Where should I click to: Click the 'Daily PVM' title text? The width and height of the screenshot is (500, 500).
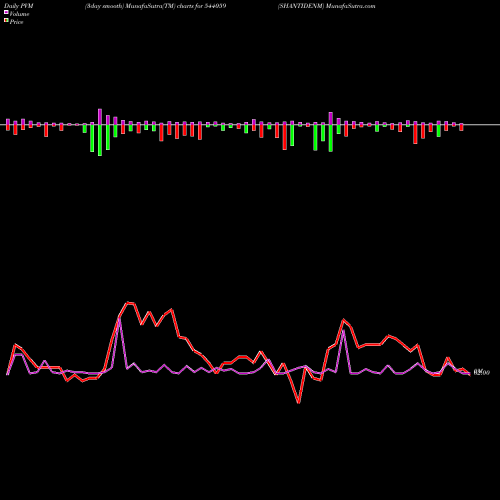click(x=19, y=6)
